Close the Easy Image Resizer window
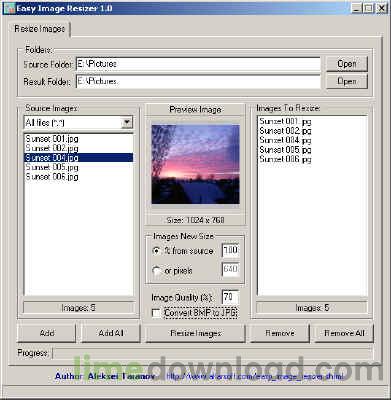This screenshot has height=400, width=391. (x=381, y=8)
